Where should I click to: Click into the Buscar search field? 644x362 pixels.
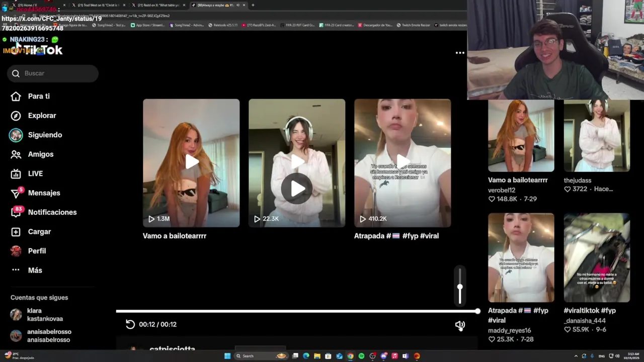tap(53, 73)
